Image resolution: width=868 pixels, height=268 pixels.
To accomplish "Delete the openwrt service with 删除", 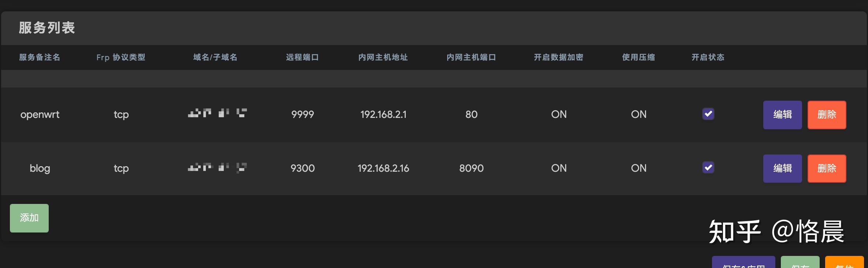I will (827, 115).
